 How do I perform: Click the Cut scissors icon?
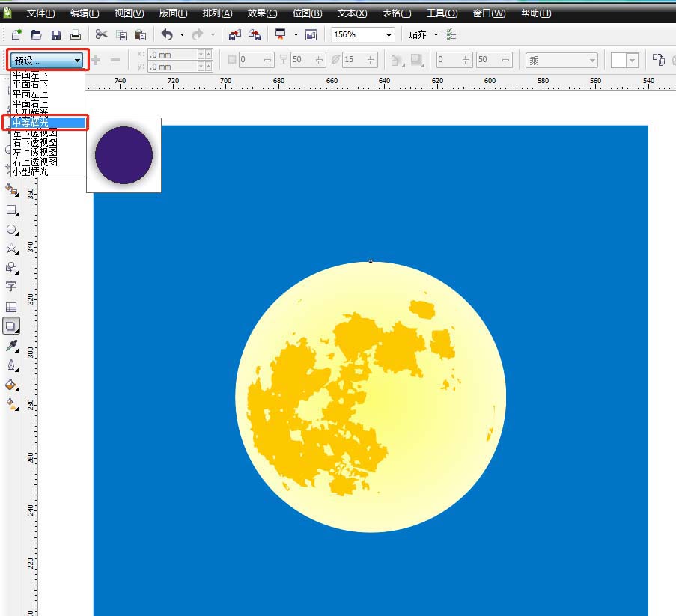pos(101,35)
